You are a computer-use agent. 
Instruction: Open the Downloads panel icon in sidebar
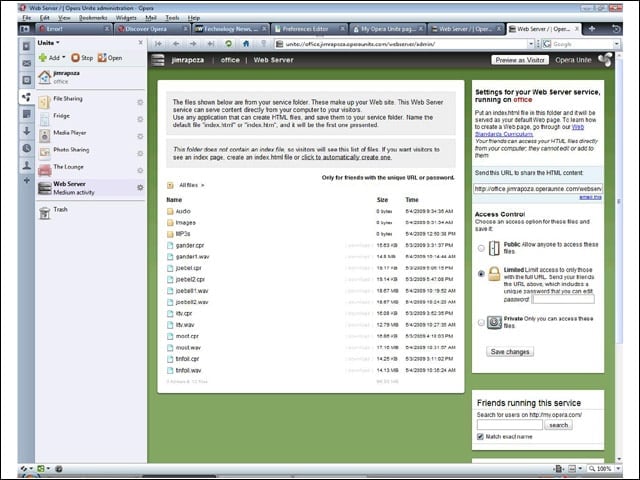(27, 131)
